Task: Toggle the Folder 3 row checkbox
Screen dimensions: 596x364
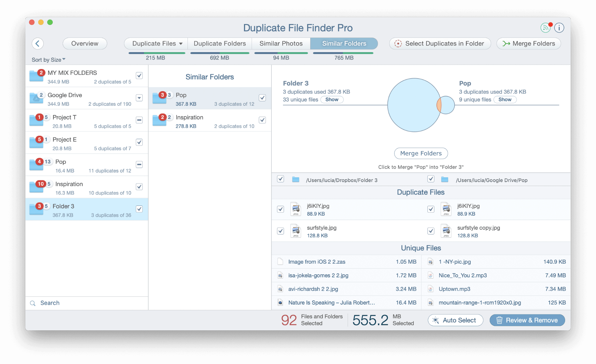Action: tap(139, 209)
